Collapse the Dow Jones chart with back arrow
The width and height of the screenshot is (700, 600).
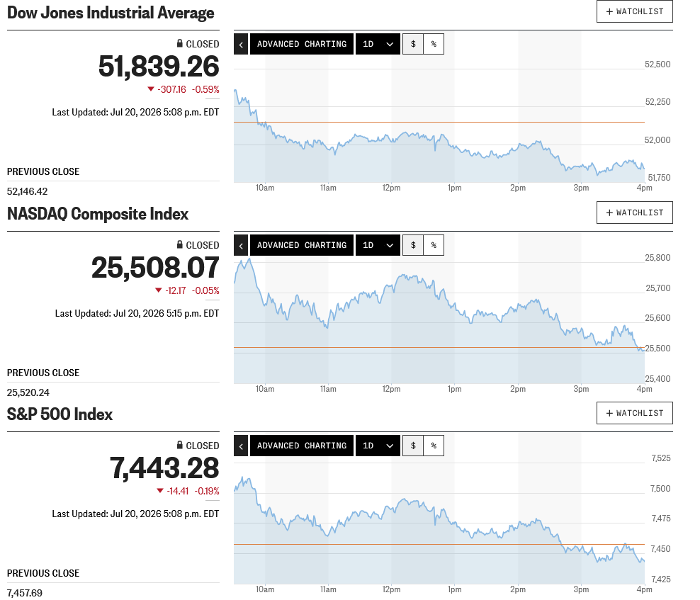[241, 44]
